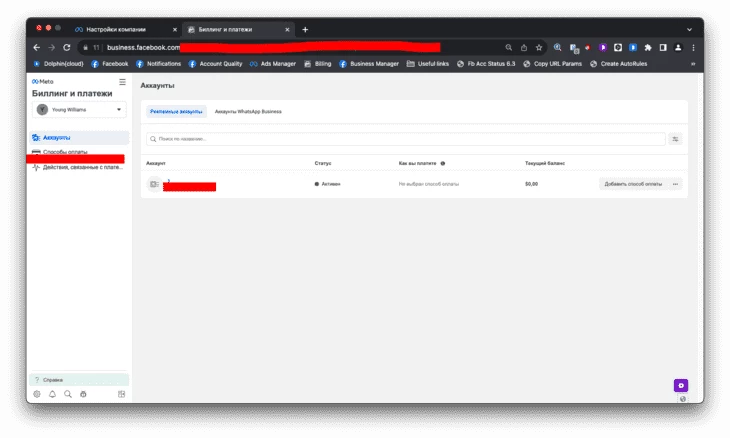The width and height of the screenshot is (730, 438).
Task: Click the bug report icon in sidebar footer
Action: [x=83, y=394]
